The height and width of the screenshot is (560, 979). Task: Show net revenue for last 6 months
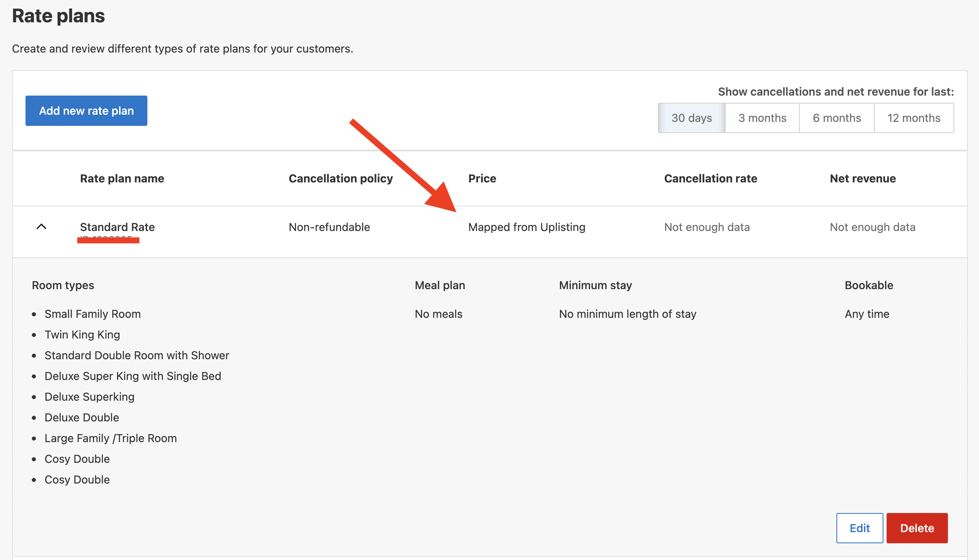(x=836, y=118)
